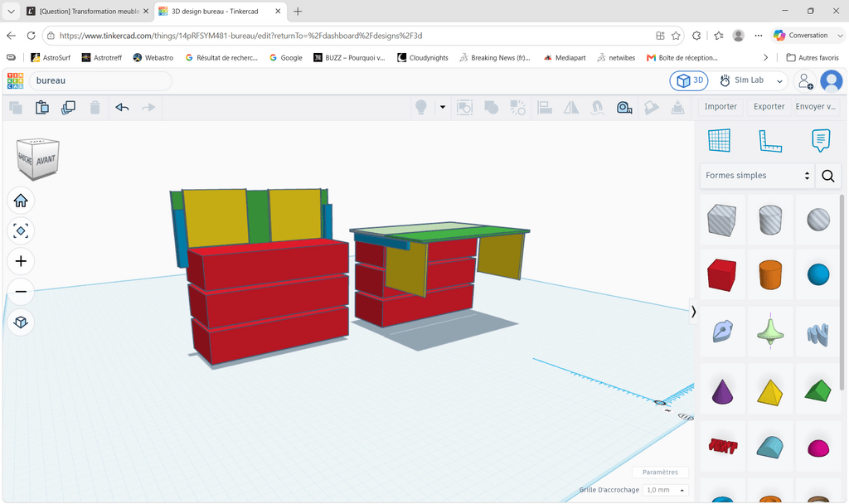Switch to the Transformation meuble browser tab
Viewport: 849px width, 504px height.
pos(88,12)
